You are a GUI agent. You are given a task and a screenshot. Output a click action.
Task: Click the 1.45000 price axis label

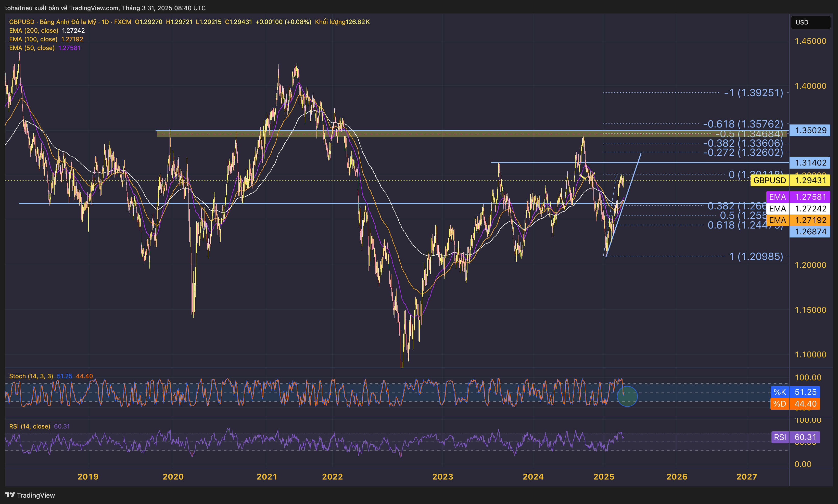tap(810, 41)
